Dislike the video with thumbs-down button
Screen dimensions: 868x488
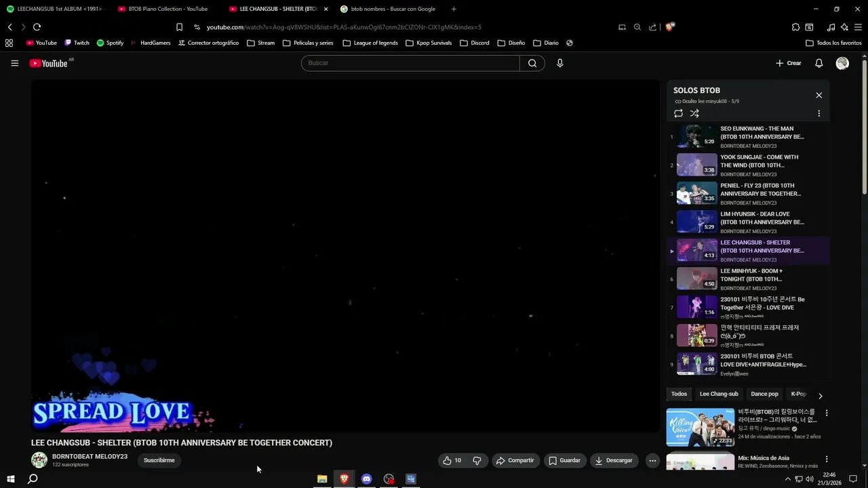[x=477, y=460]
